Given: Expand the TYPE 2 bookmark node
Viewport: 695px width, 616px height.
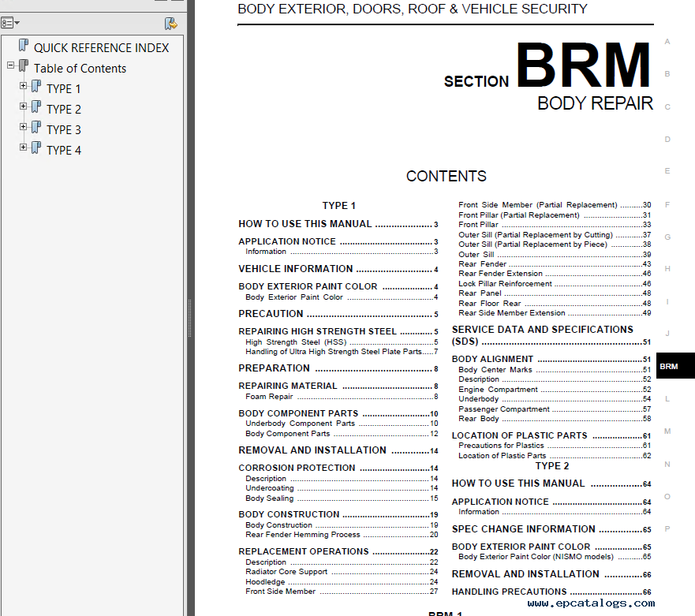Looking at the screenshot, I should point(23,106).
